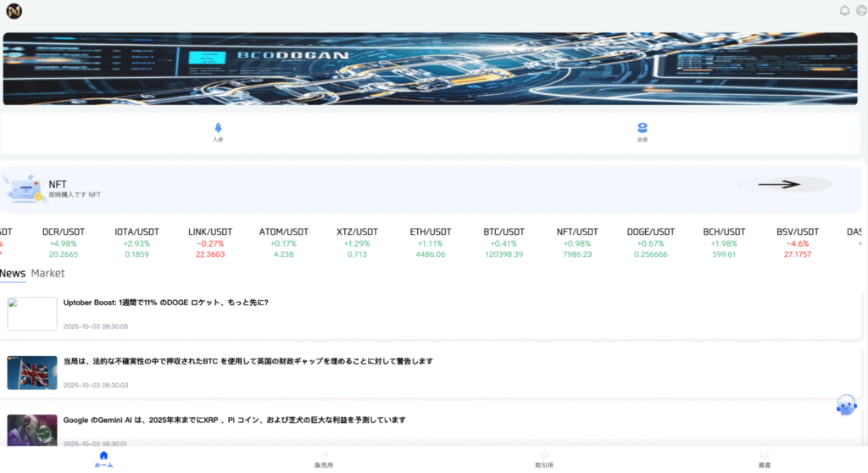Click the BCODOGAN promotional banner
868x473 pixels.
(x=431, y=69)
